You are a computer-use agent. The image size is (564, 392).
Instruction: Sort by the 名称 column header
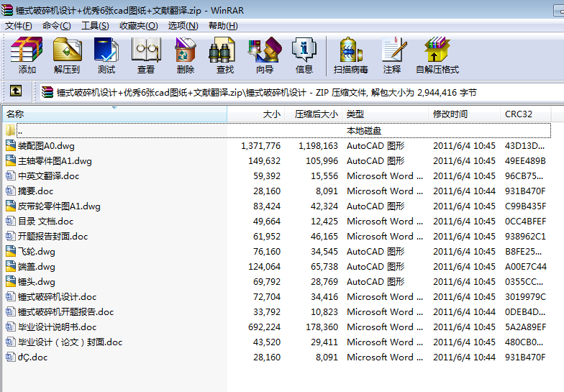click(x=115, y=114)
